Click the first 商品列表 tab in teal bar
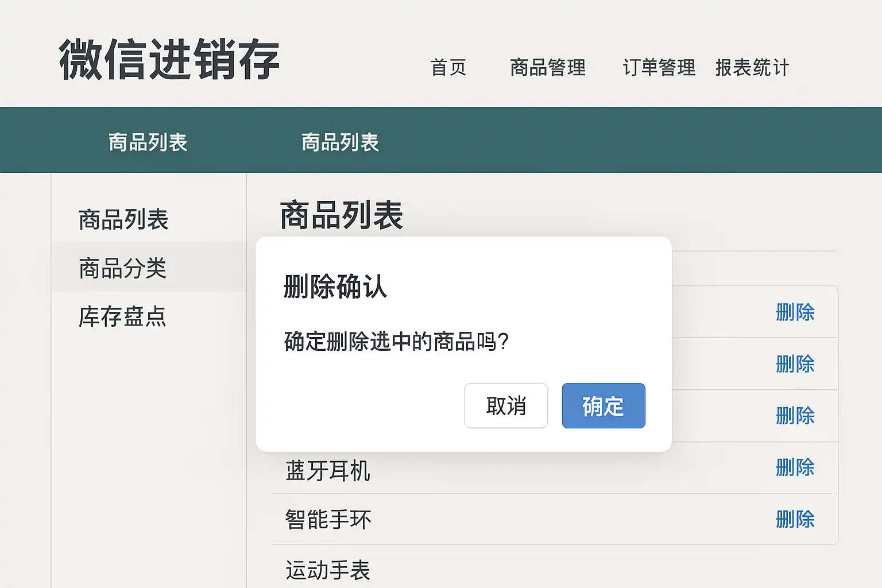The height and width of the screenshot is (588, 882). click(x=148, y=142)
